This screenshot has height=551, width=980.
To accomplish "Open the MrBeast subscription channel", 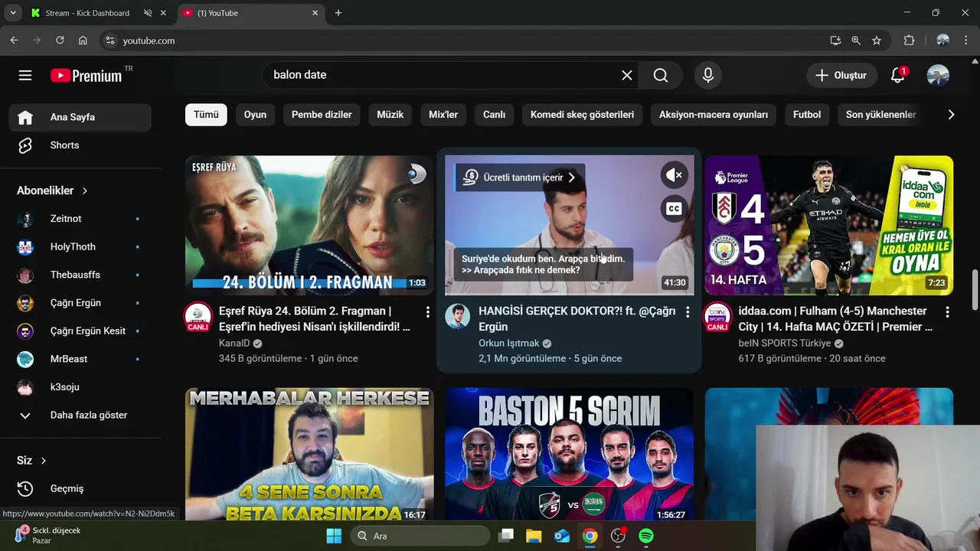I will point(80,359).
